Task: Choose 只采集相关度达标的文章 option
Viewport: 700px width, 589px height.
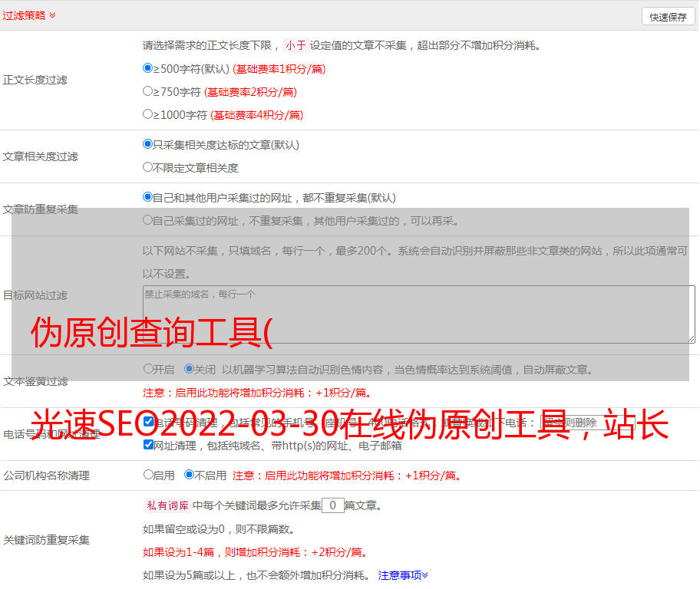Action: click(x=148, y=144)
